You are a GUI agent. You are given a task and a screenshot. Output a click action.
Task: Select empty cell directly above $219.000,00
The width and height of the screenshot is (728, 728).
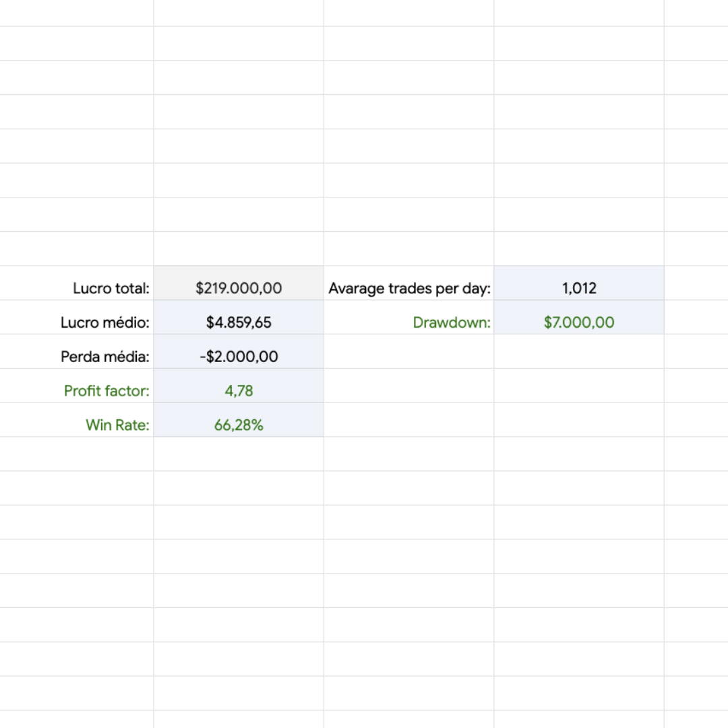[x=239, y=249]
